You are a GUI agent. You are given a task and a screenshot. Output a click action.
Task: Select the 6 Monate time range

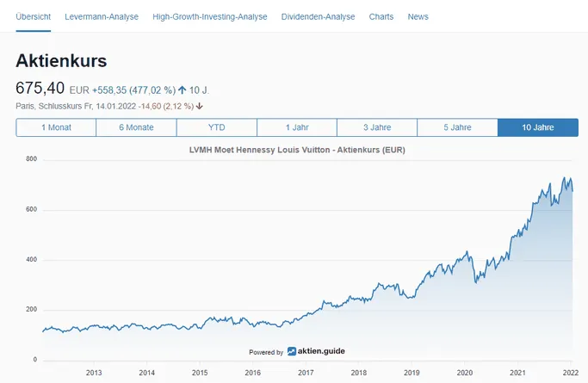pos(136,127)
